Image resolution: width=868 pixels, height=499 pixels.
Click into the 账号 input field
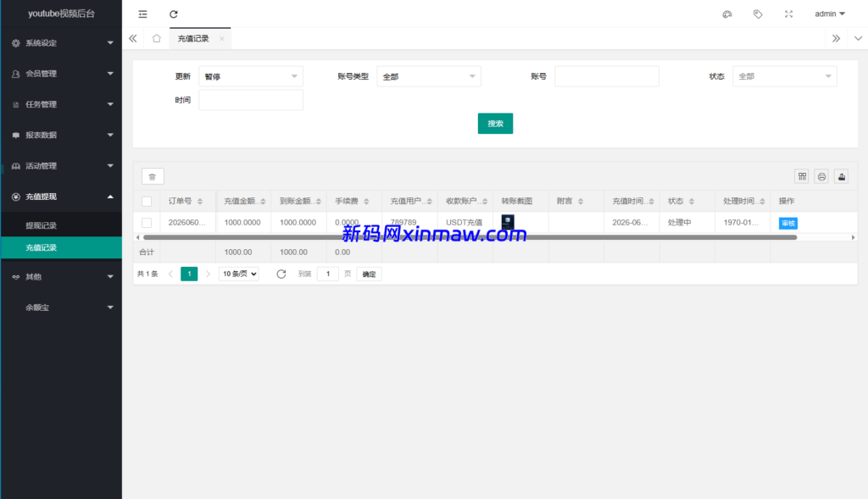(607, 76)
